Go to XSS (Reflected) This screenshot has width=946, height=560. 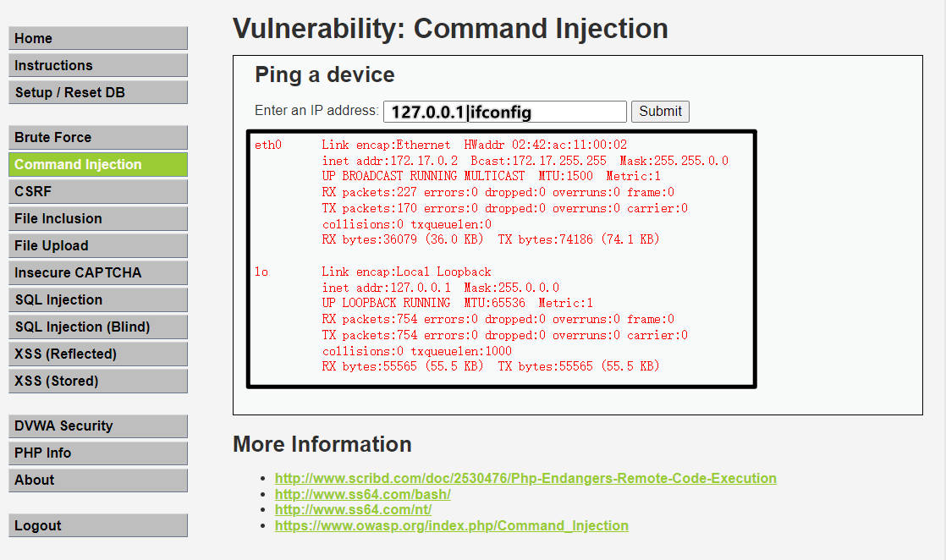98,354
